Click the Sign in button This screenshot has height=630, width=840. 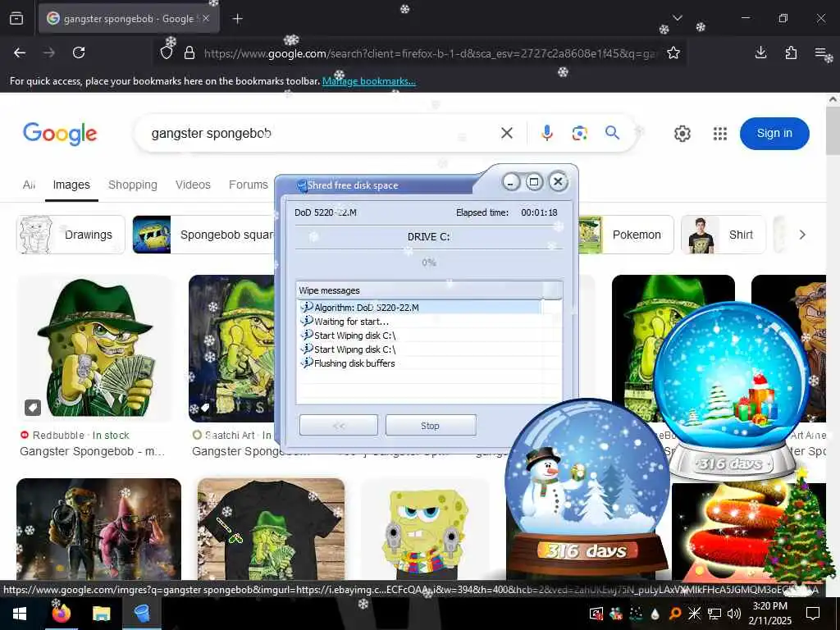[774, 134]
